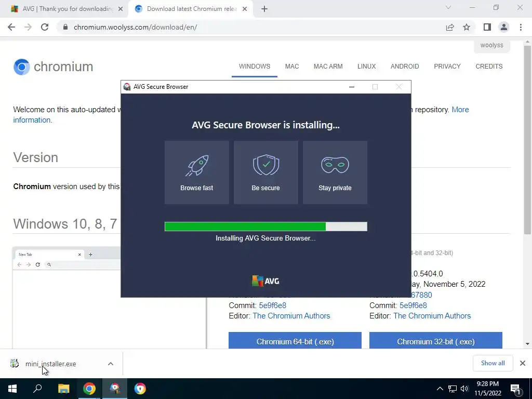The width and height of the screenshot is (532, 399).
Task: Click the volume speaker tray icon
Action: coord(464,389)
